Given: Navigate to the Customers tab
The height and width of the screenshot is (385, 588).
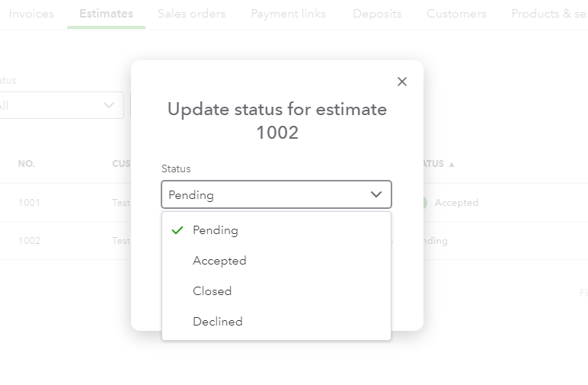Looking at the screenshot, I should tap(456, 14).
